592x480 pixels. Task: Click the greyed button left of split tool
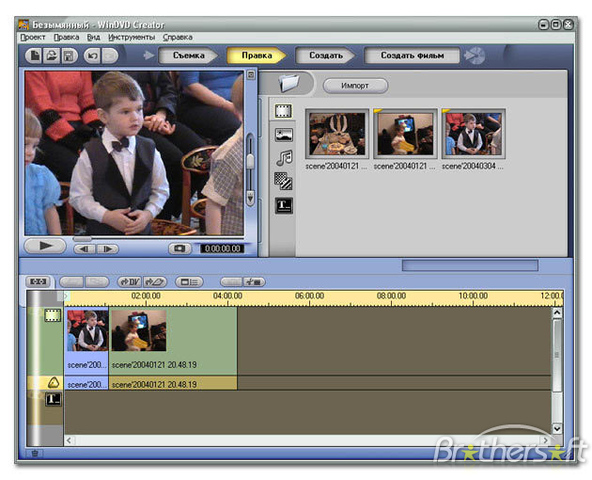(231, 282)
